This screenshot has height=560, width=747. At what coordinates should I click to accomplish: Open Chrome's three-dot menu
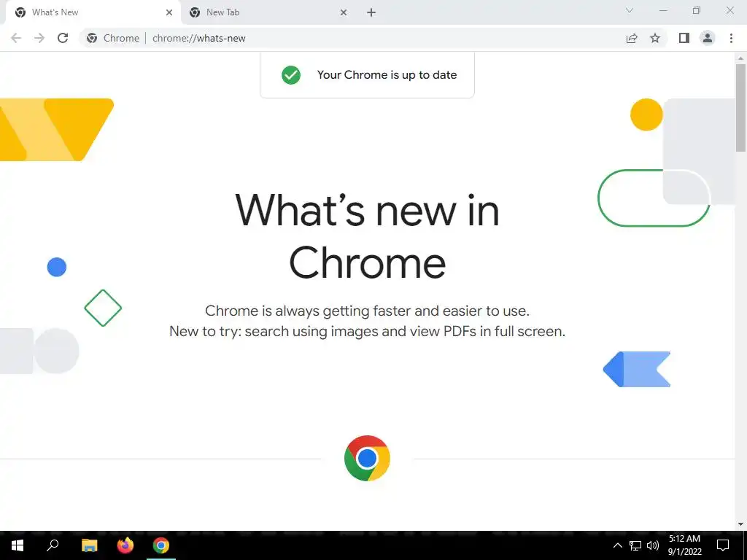point(731,38)
